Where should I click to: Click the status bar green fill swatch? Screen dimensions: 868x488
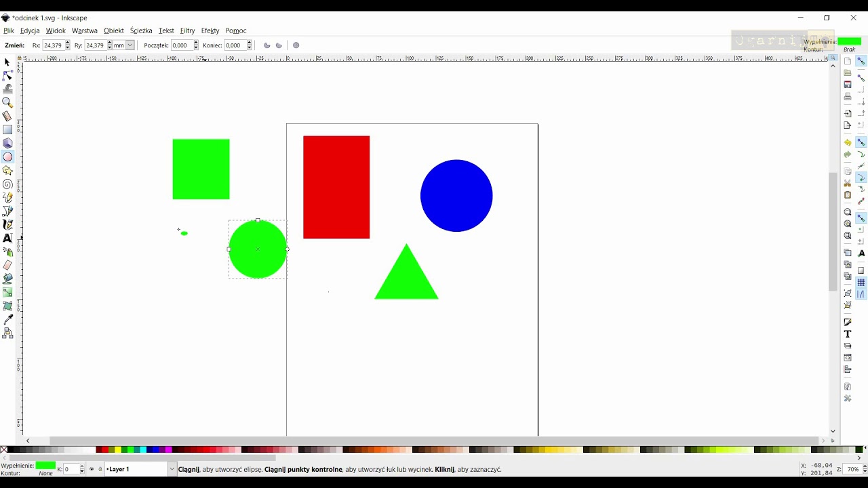(x=45, y=466)
